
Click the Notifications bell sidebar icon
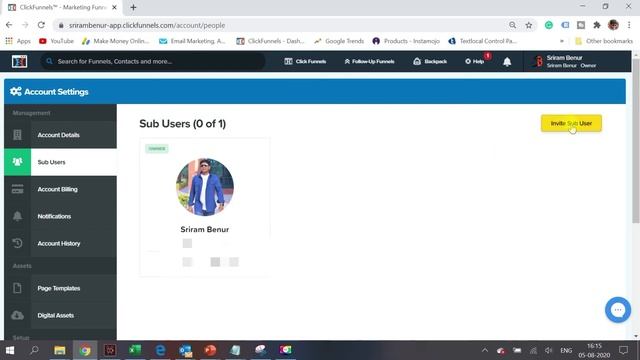18,216
